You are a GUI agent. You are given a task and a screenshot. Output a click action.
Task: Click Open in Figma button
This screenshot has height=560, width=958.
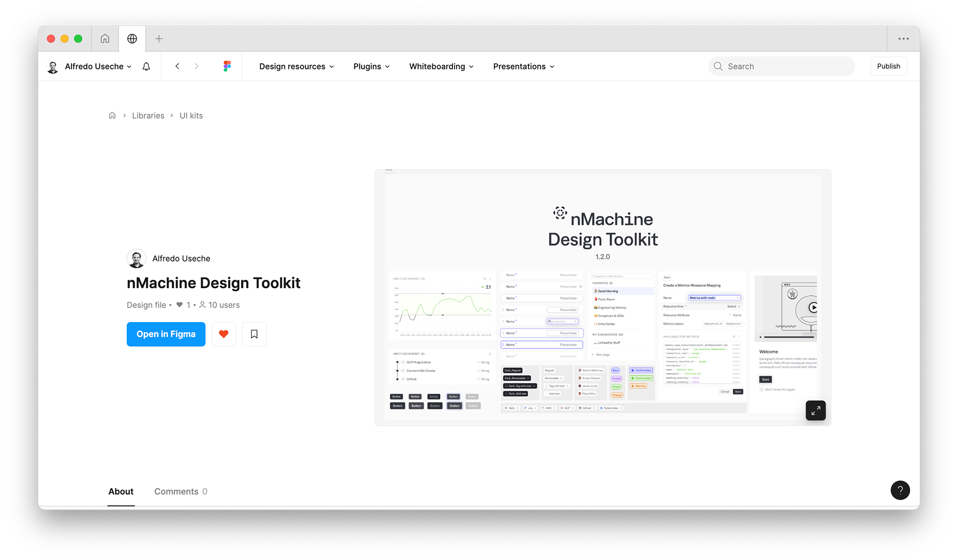tap(166, 334)
